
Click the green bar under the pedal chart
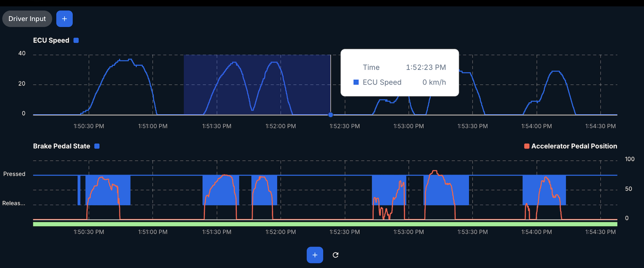[325, 224]
